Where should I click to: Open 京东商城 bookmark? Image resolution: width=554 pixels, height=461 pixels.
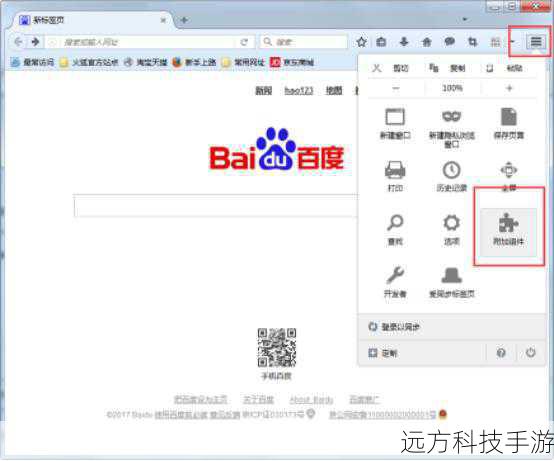(x=292, y=63)
